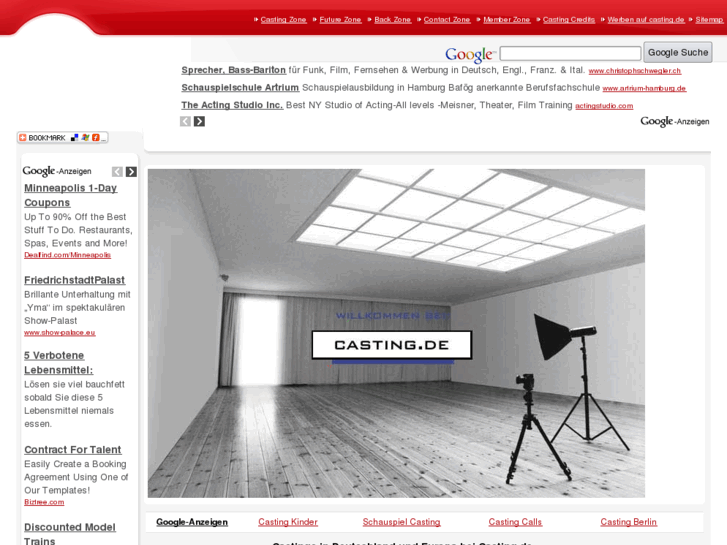This screenshot has width=727, height=545.
Task: Click Google-Anzeigen label under top ads
Action: coord(675,122)
